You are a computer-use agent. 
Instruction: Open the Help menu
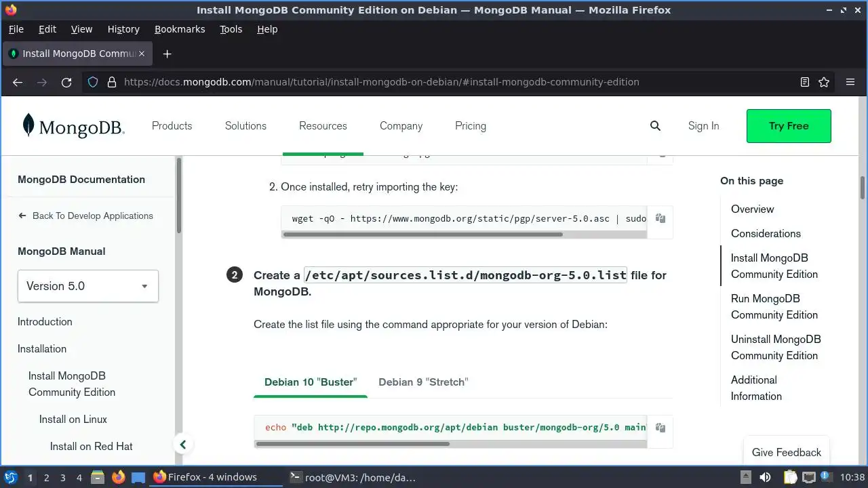[267, 29]
